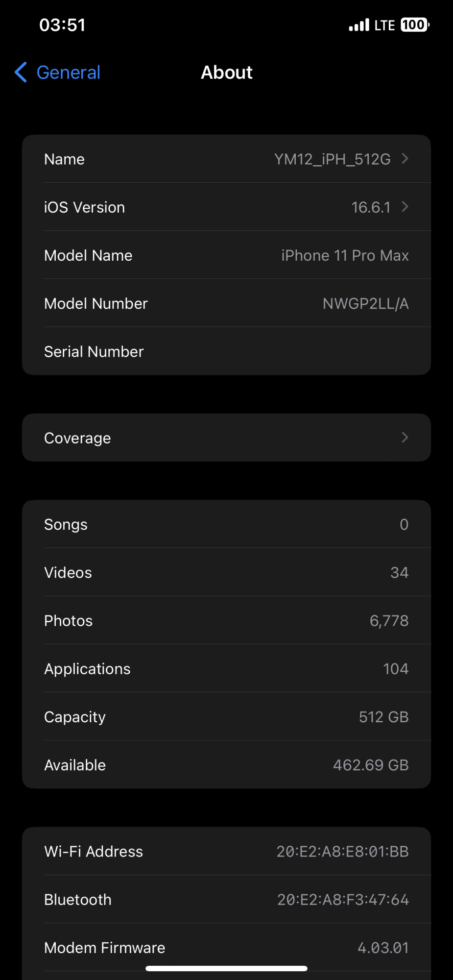Viewport: 453px width, 980px height.
Task: Select the Coverage menu row
Action: (x=226, y=438)
